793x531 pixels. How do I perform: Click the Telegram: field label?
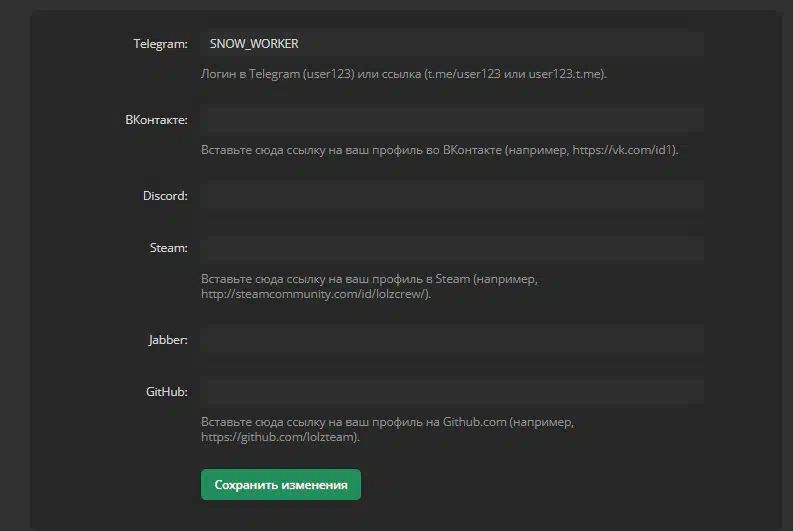click(160, 44)
